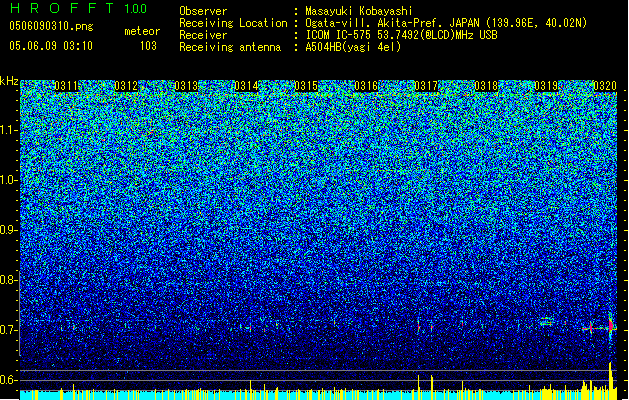Screen dimensions: 629x400
Task: Click the 0314 time marker
Action: (246, 86)
